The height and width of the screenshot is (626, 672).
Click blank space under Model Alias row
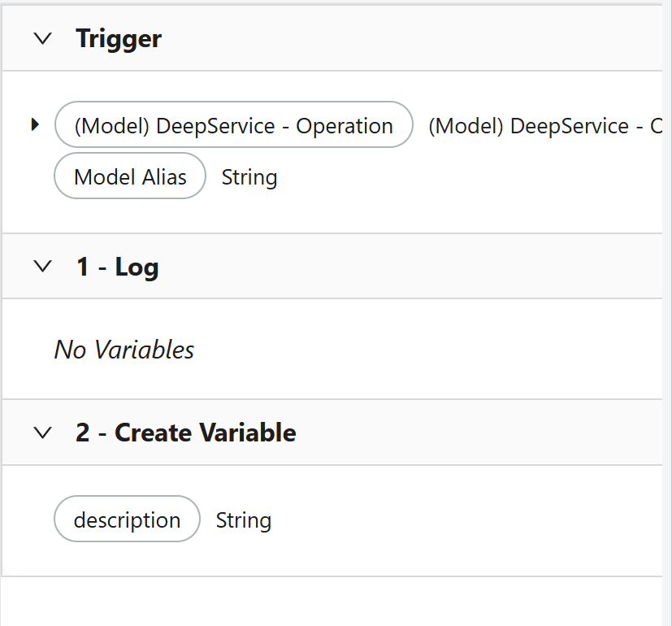pyautogui.click(x=332, y=215)
